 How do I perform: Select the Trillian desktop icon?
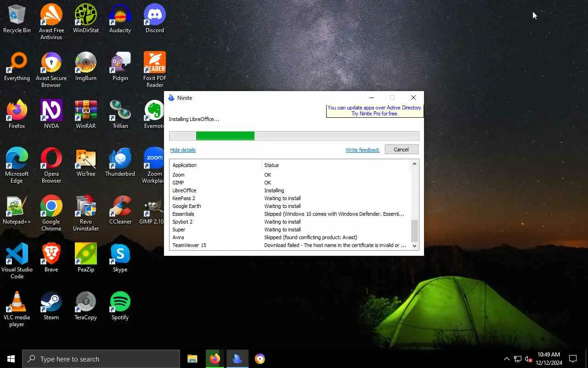[120, 115]
